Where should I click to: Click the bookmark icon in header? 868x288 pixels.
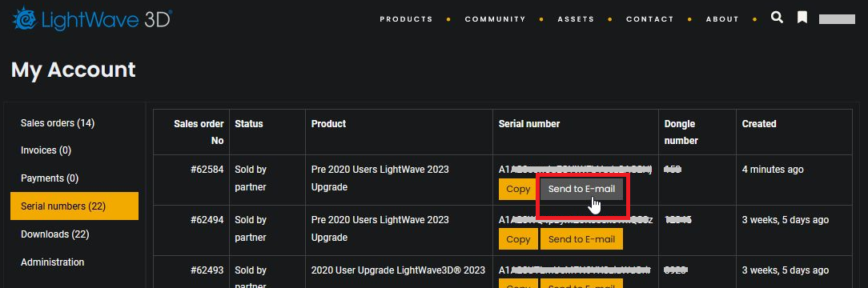[x=802, y=18]
